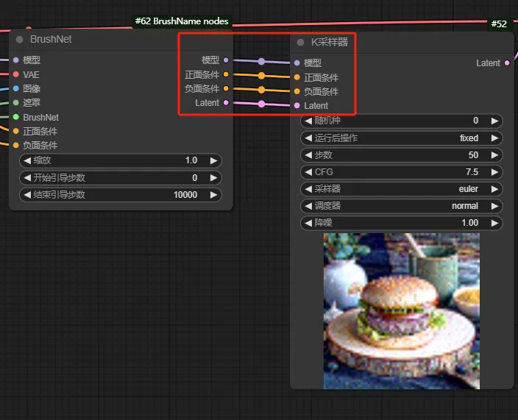Click the K采样器 Latent input port
The height and width of the screenshot is (420, 518).
pyautogui.click(x=297, y=105)
